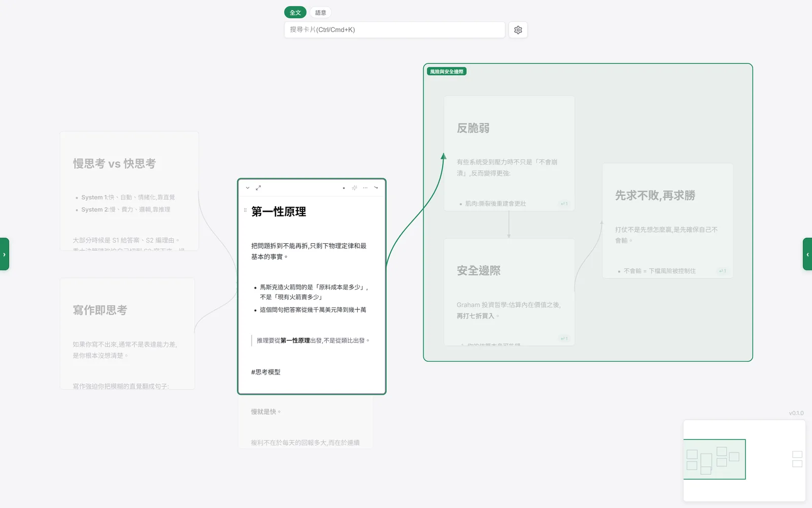This screenshot has width=812, height=508.
Task: Select the 安全邊際 card
Action: pyautogui.click(x=509, y=292)
